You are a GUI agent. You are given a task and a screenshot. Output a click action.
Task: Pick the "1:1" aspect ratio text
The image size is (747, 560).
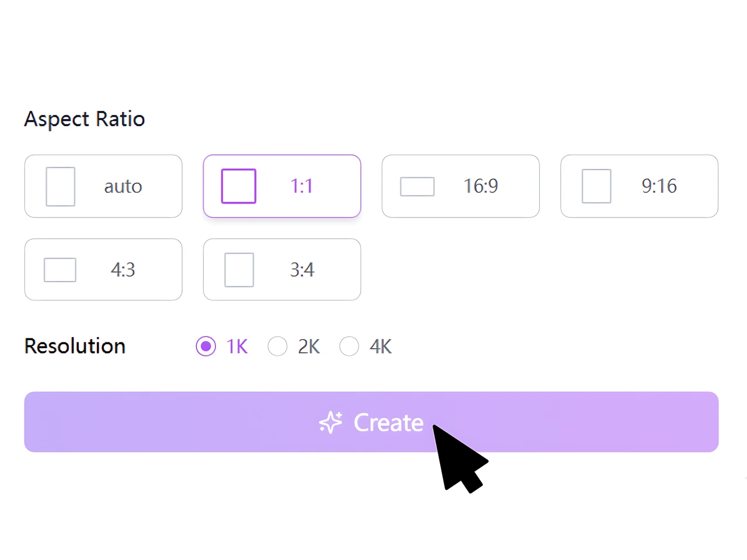pyautogui.click(x=302, y=186)
